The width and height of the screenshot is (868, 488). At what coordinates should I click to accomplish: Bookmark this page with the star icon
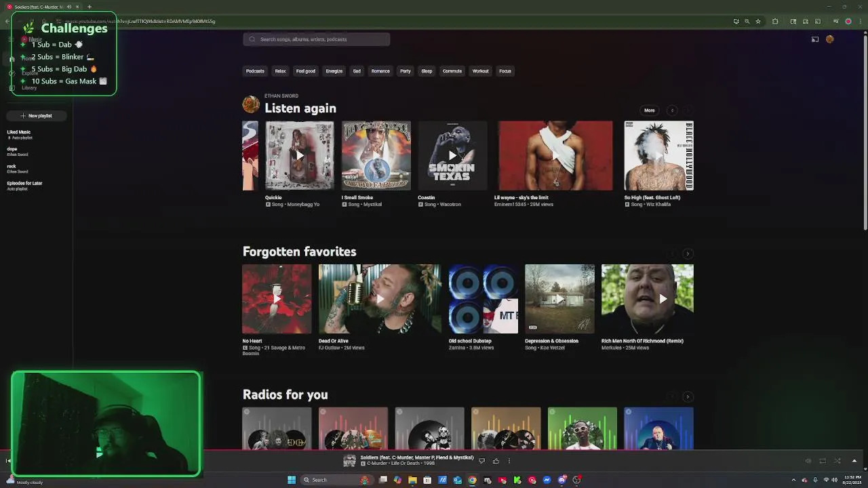758,21
